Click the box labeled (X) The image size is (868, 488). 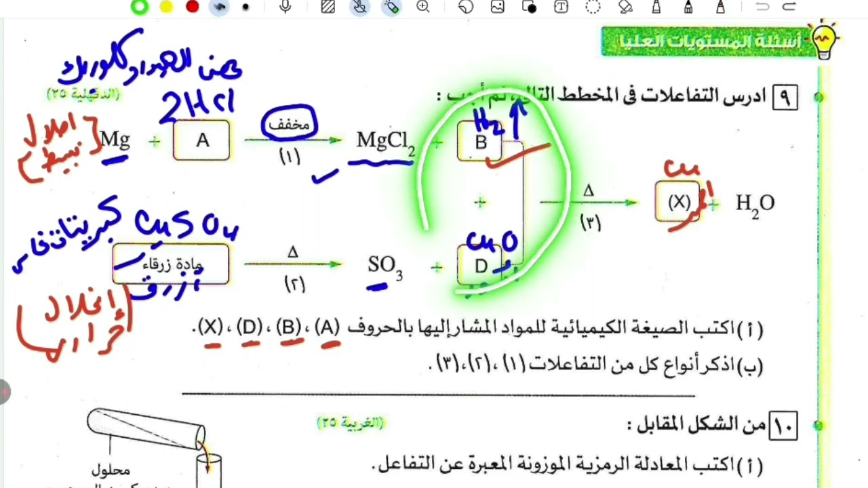[x=678, y=202]
